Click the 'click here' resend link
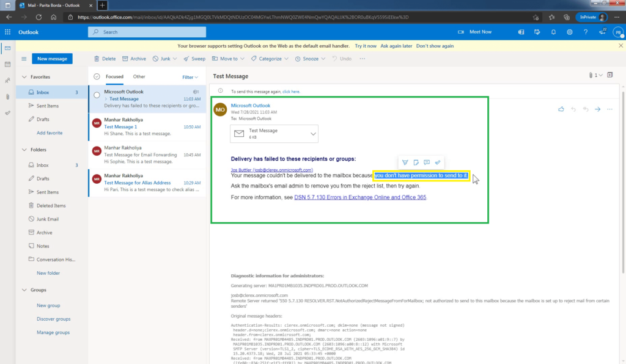 290,92
